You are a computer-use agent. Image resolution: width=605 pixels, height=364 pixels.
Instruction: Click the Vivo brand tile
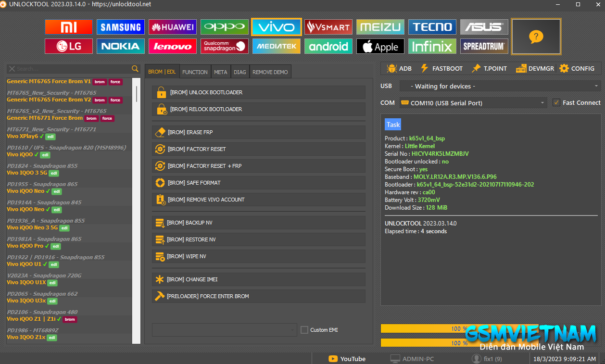(277, 27)
